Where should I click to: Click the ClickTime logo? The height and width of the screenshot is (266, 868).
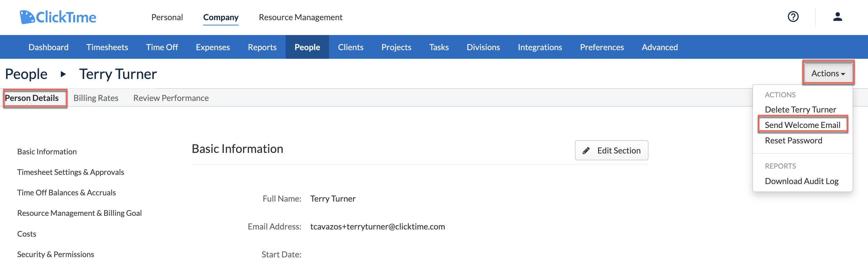pyautogui.click(x=58, y=17)
